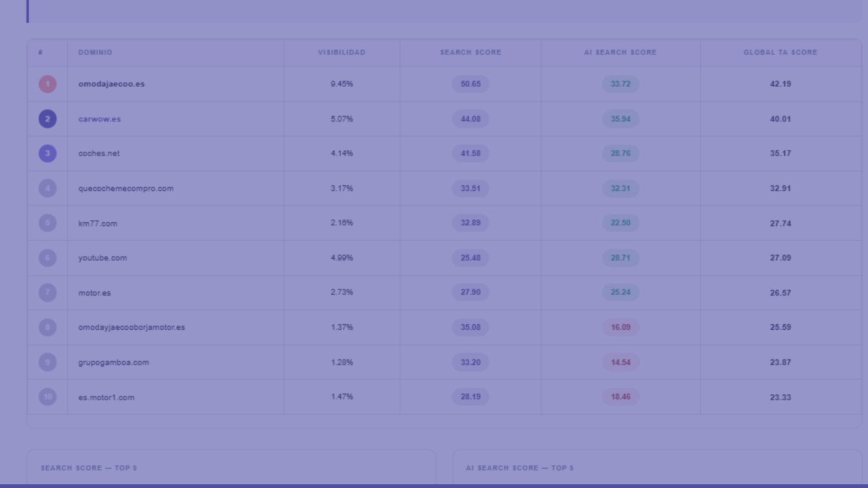Select the quecochemecompro.com domain
The height and width of the screenshot is (488, 868).
pyautogui.click(x=126, y=188)
